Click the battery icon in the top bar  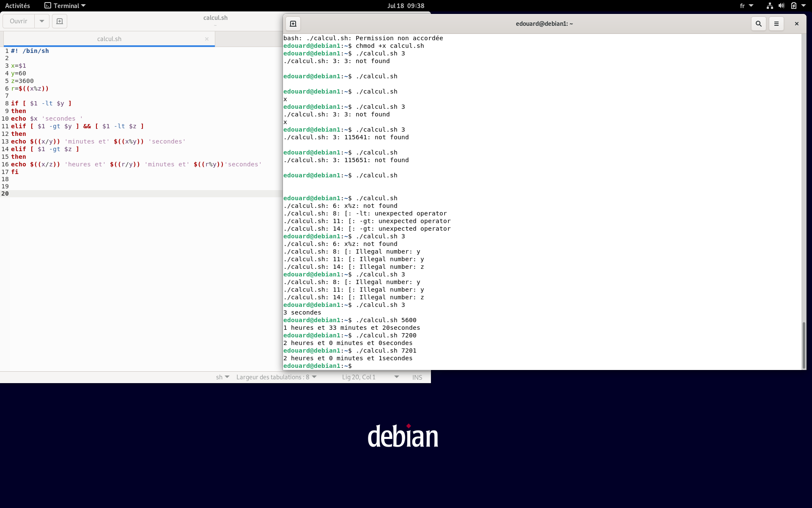point(794,6)
